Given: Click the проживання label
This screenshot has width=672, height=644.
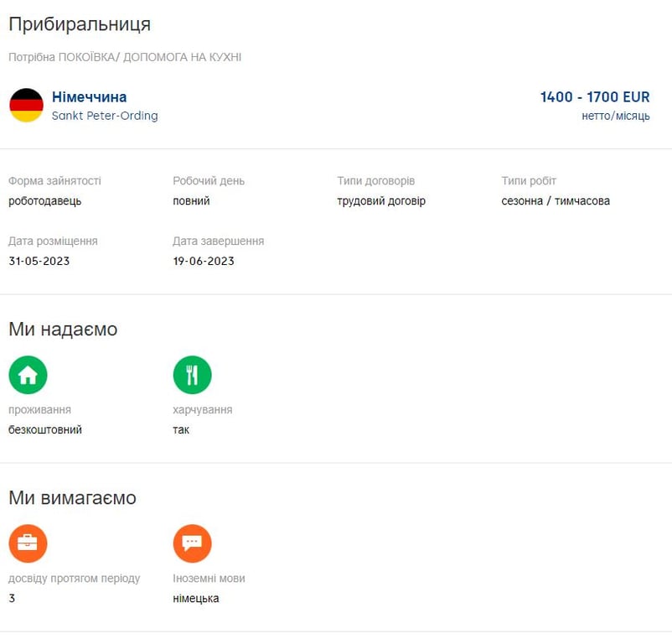Looking at the screenshot, I should (x=40, y=410).
